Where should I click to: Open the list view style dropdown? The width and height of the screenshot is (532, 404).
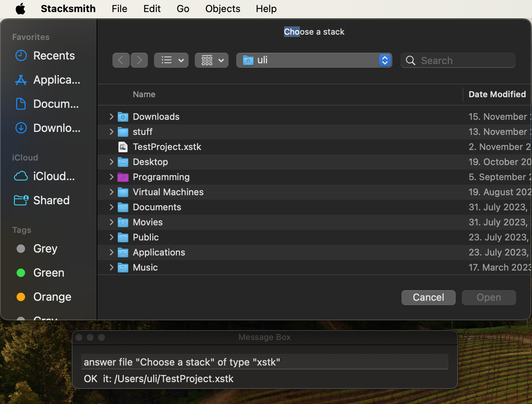171,60
